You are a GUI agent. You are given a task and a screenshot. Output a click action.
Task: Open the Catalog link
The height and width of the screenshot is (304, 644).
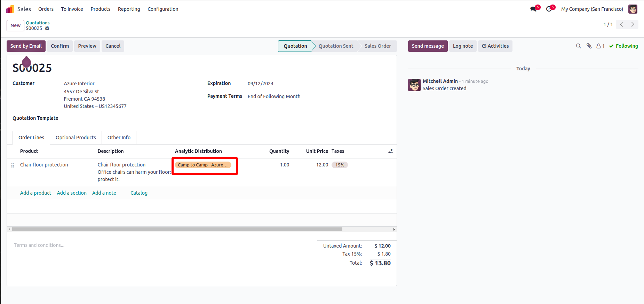139,193
